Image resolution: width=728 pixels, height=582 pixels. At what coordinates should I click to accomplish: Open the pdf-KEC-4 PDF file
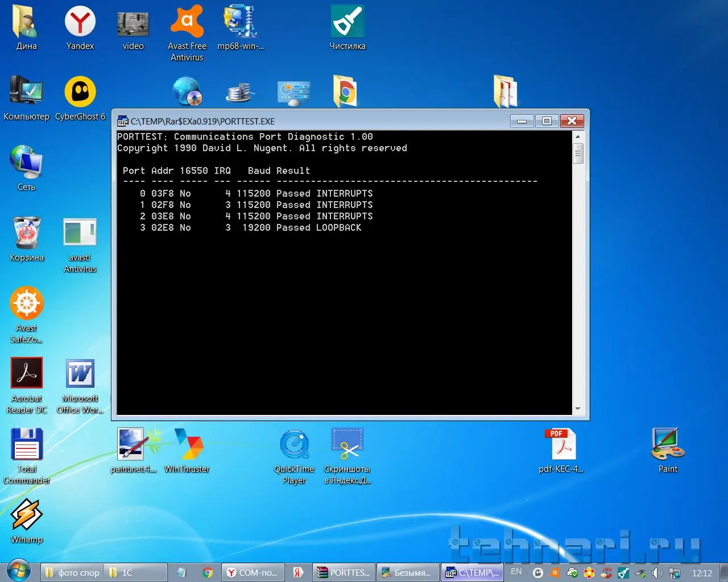[x=561, y=445]
